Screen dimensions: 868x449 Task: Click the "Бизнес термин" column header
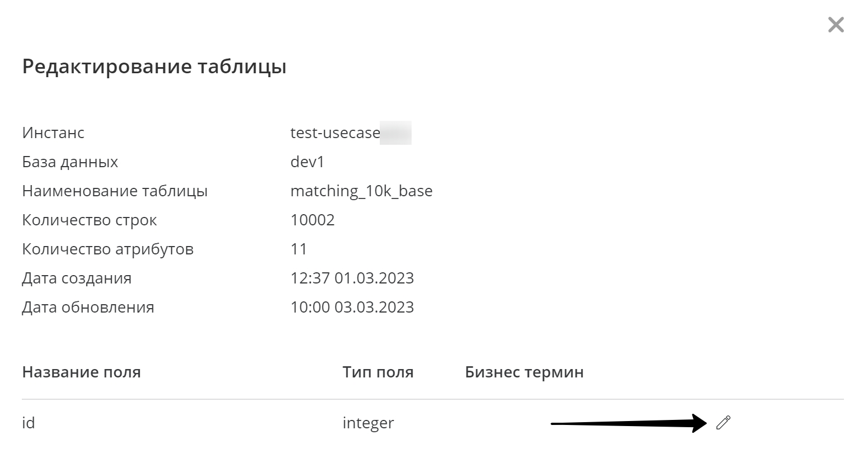click(524, 372)
